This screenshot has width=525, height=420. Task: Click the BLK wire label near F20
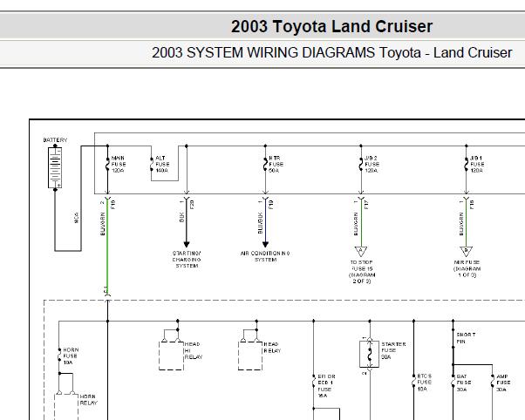pos(181,217)
